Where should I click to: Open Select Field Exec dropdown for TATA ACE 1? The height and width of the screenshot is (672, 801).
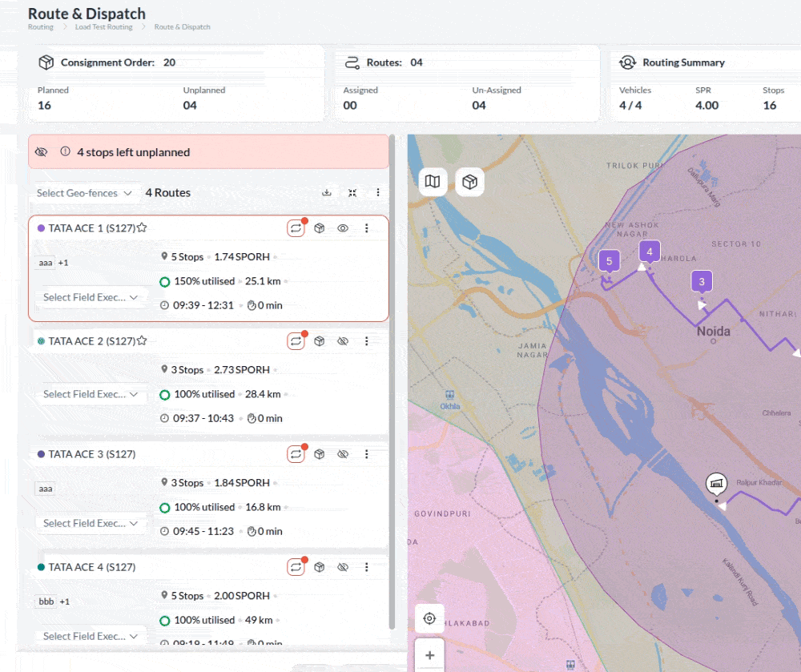point(91,297)
